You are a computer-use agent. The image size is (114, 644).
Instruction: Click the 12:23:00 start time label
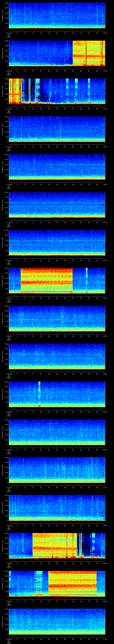(x=9, y=374)
